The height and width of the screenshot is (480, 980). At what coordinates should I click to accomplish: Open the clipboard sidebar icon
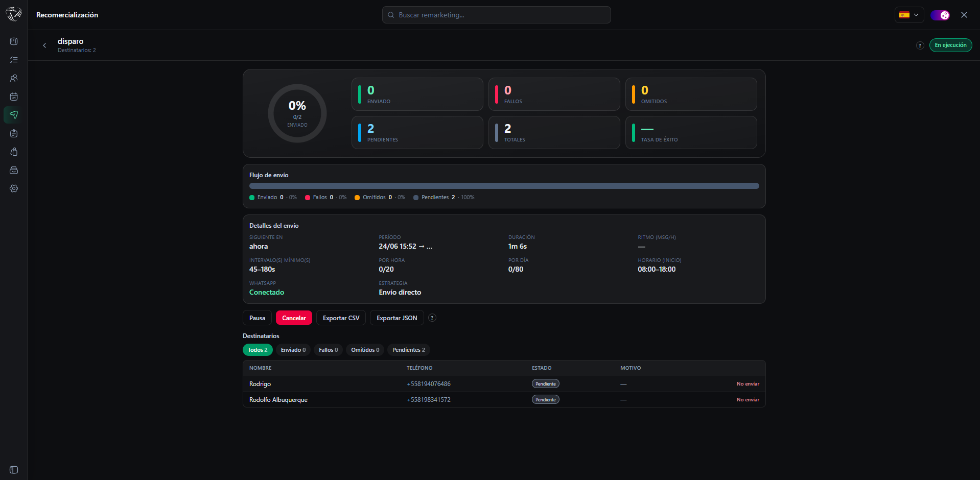click(14, 133)
